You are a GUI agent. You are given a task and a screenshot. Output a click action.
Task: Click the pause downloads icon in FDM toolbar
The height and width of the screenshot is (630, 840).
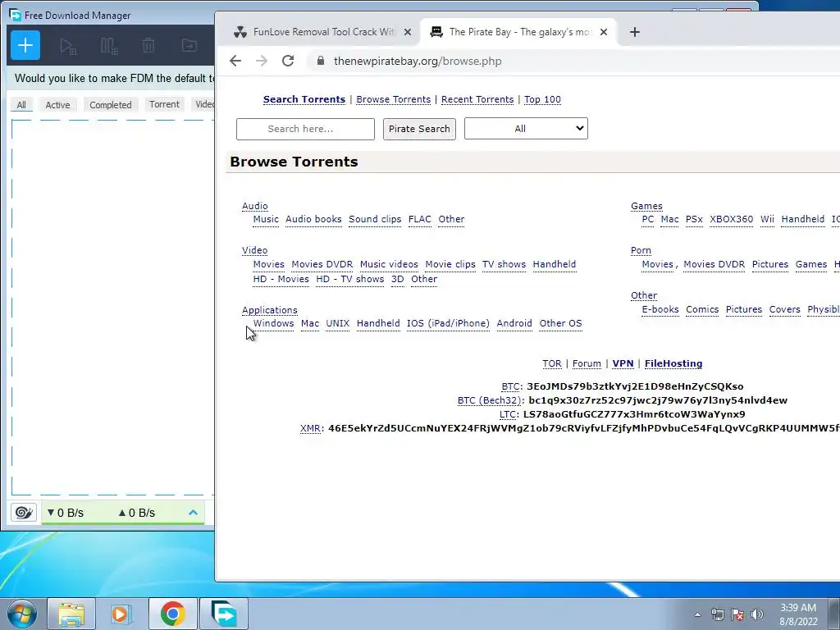109,46
